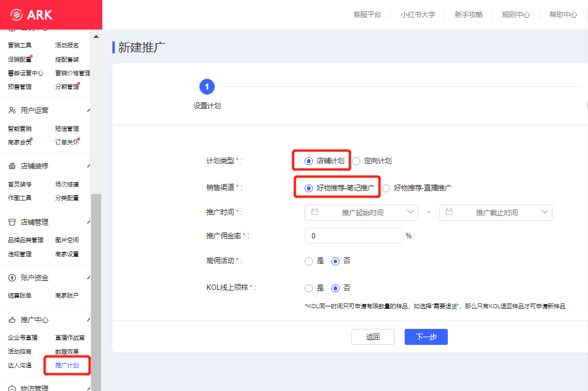The height and width of the screenshot is (391, 588).
Task: Click the 用户运营 people icon
Action: point(12,111)
